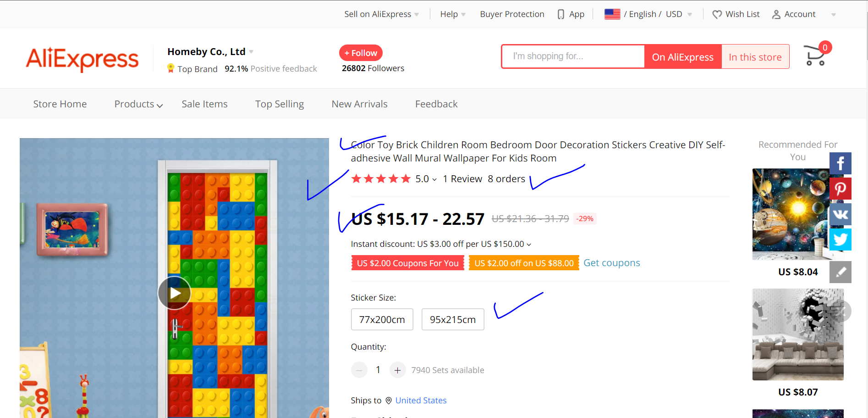
Task: Select 95x215cm sticker size
Action: pos(453,319)
